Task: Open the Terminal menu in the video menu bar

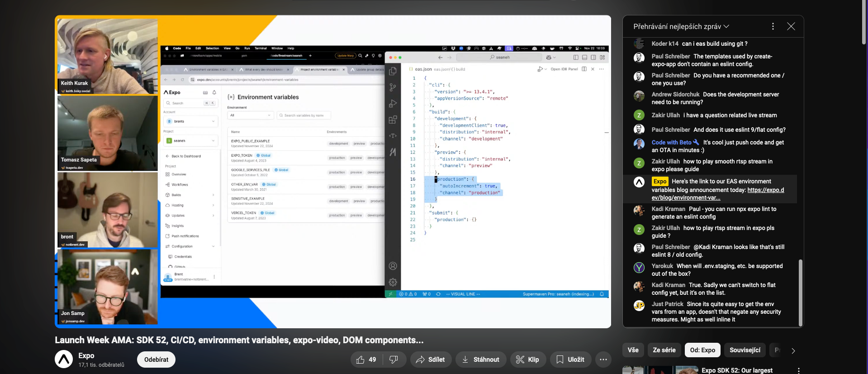Action: (x=261, y=48)
